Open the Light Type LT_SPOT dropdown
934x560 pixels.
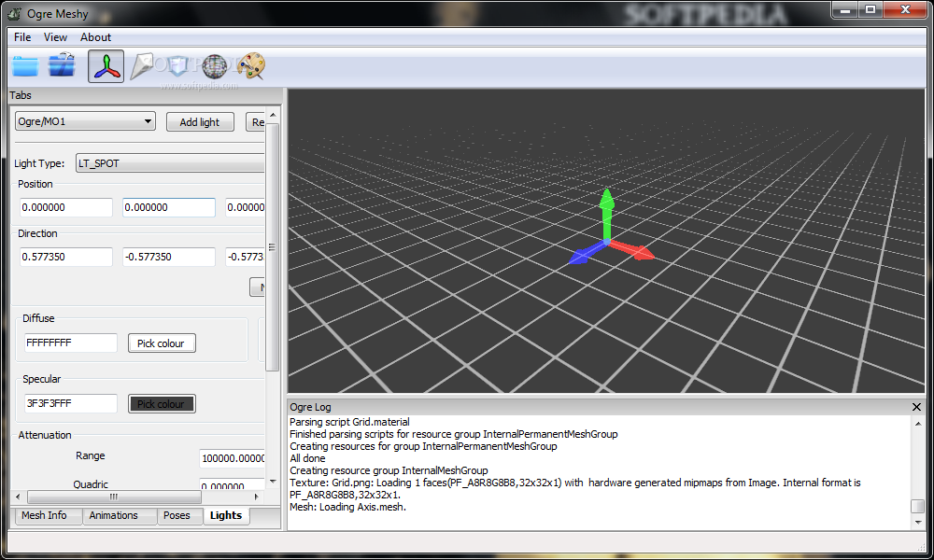click(170, 163)
